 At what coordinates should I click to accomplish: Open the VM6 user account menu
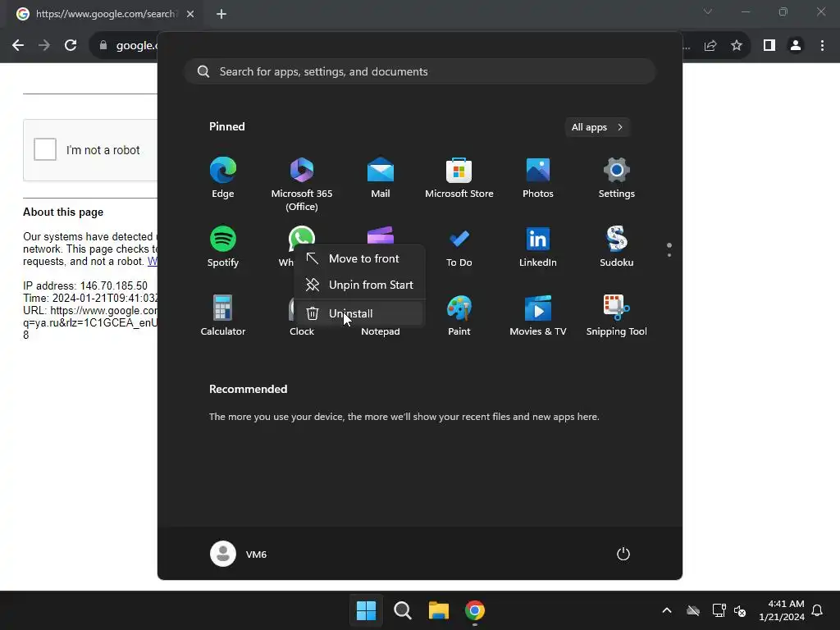pyautogui.click(x=239, y=554)
